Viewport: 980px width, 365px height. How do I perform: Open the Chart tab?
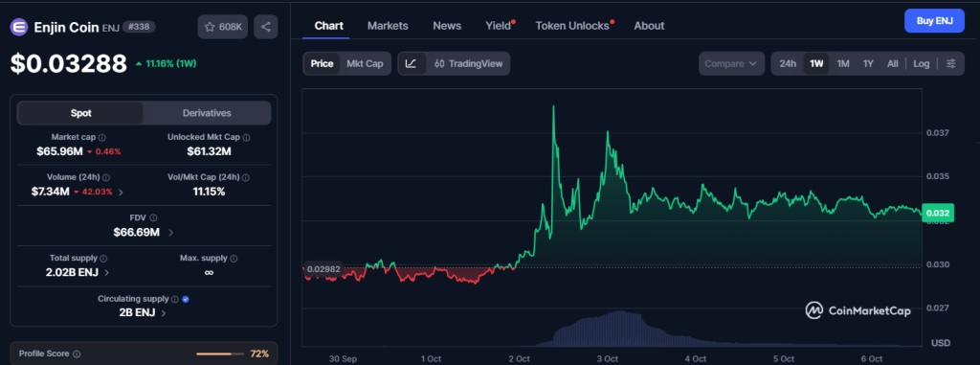click(329, 26)
